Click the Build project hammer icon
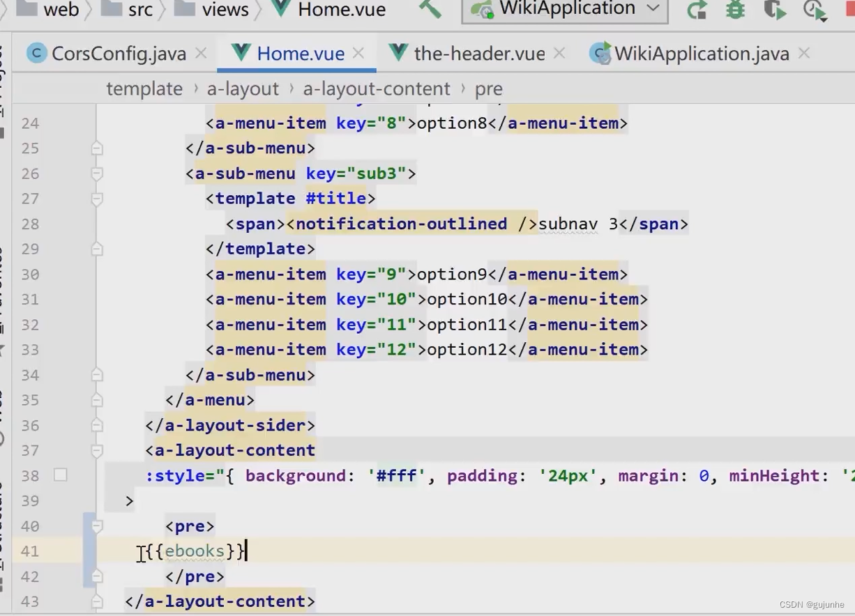Viewport: 855px width, 616px height. 430,9
